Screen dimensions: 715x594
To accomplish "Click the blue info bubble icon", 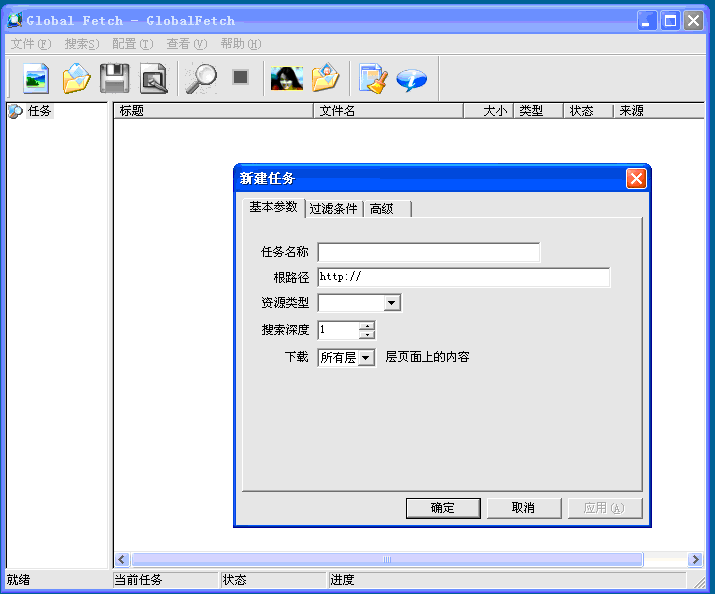I will [x=411, y=79].
